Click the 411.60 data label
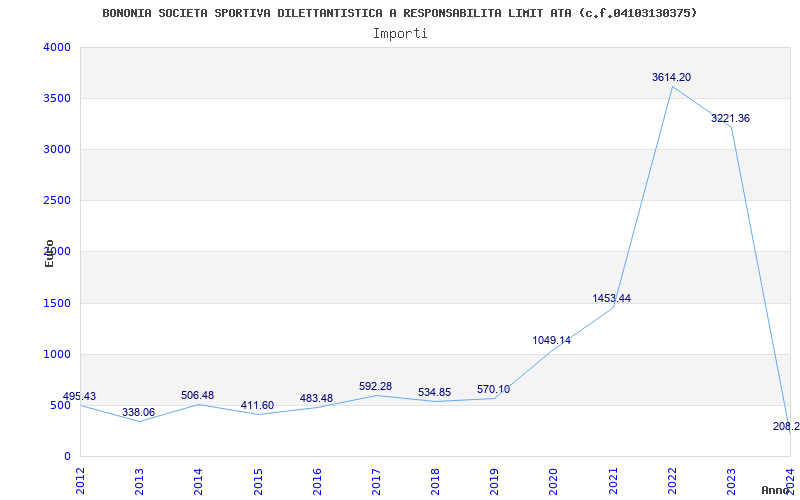This screenshot has width=800, height=500. tap(257, 406)
